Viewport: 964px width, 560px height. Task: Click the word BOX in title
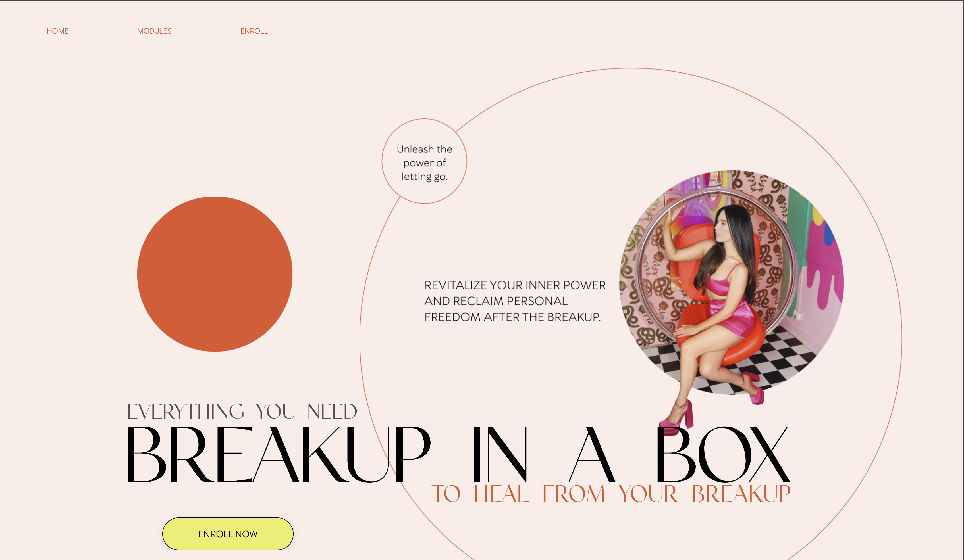click(722, 455)
